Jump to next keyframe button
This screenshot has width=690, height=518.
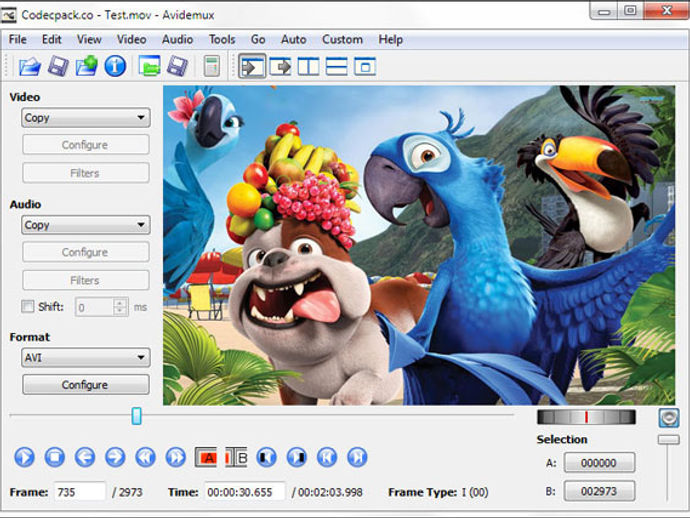pos(175,457)
